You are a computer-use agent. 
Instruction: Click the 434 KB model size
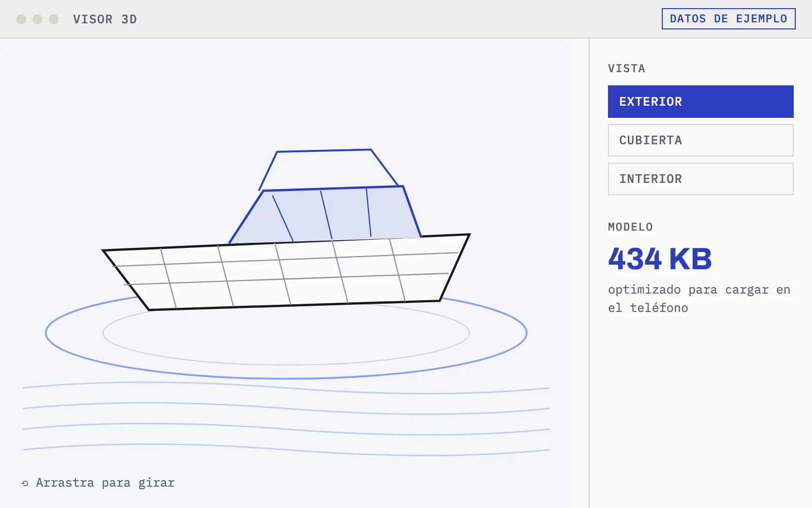coord(660,259)
